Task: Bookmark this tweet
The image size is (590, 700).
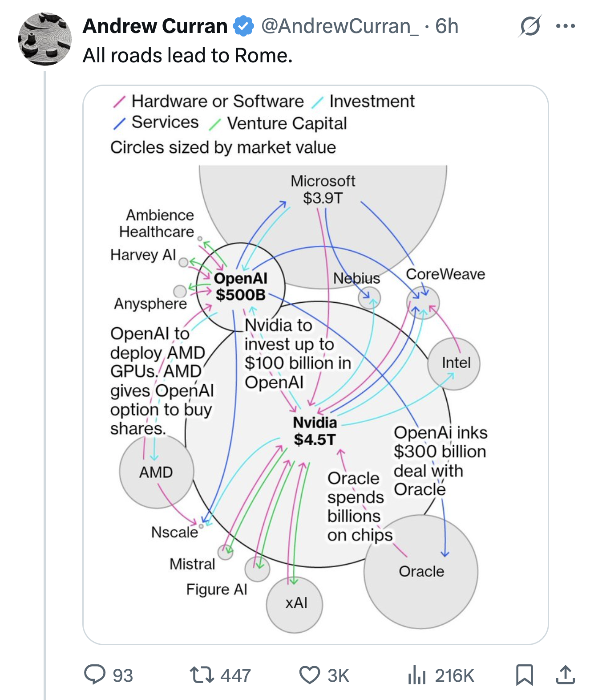Action: click(x=525, y=675)
